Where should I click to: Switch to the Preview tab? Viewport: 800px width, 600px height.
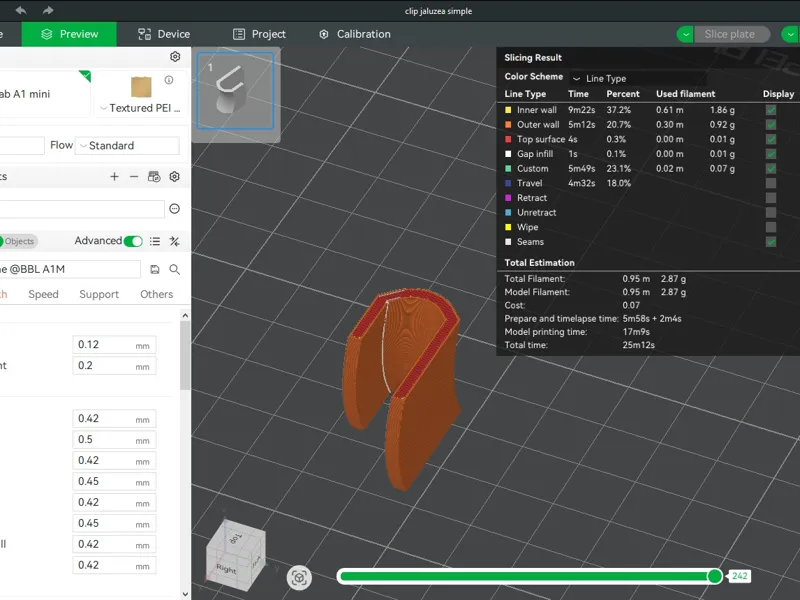(x=69, y=34)
